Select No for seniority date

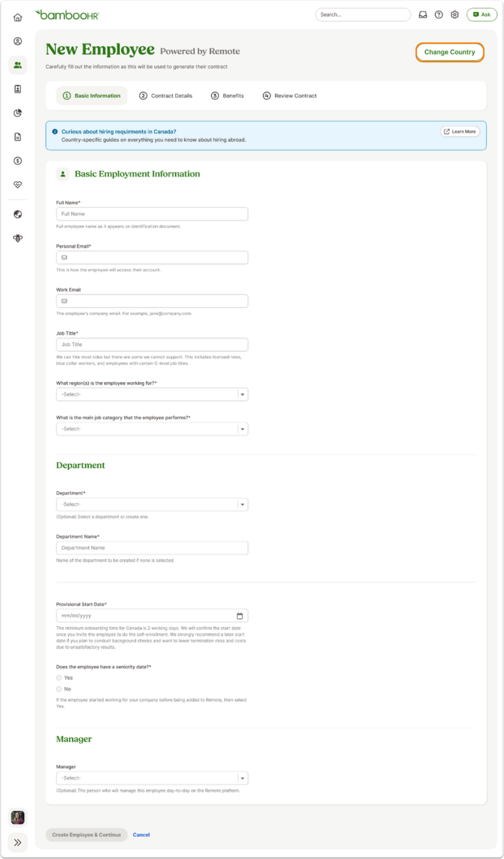(59, 689)
